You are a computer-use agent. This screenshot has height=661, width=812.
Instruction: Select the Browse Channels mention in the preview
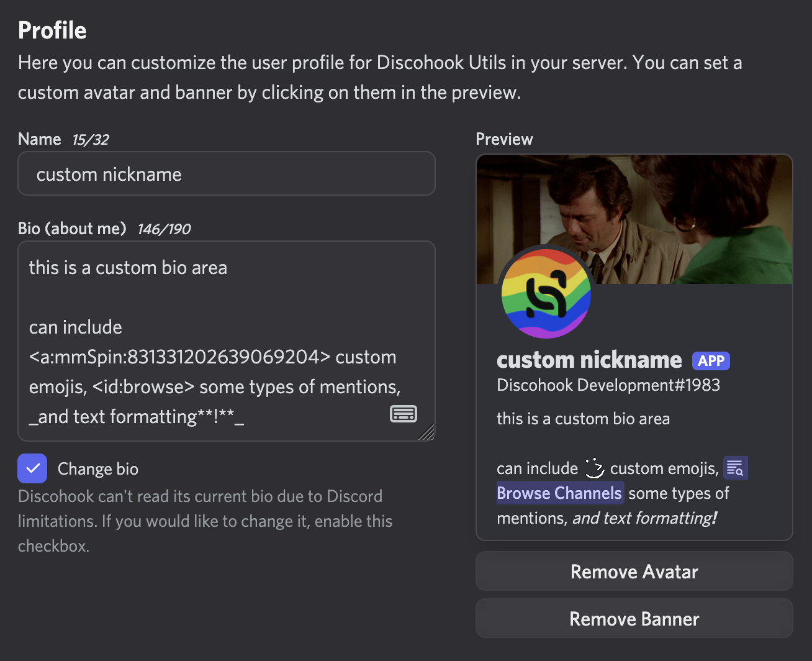pyautogui.click(x=559, y=493)
